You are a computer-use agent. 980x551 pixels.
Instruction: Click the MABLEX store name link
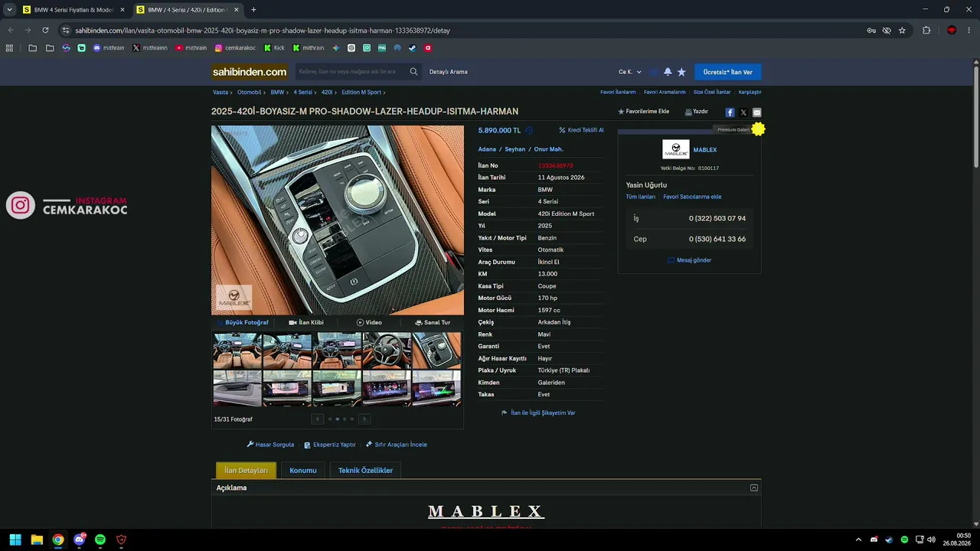705,150
